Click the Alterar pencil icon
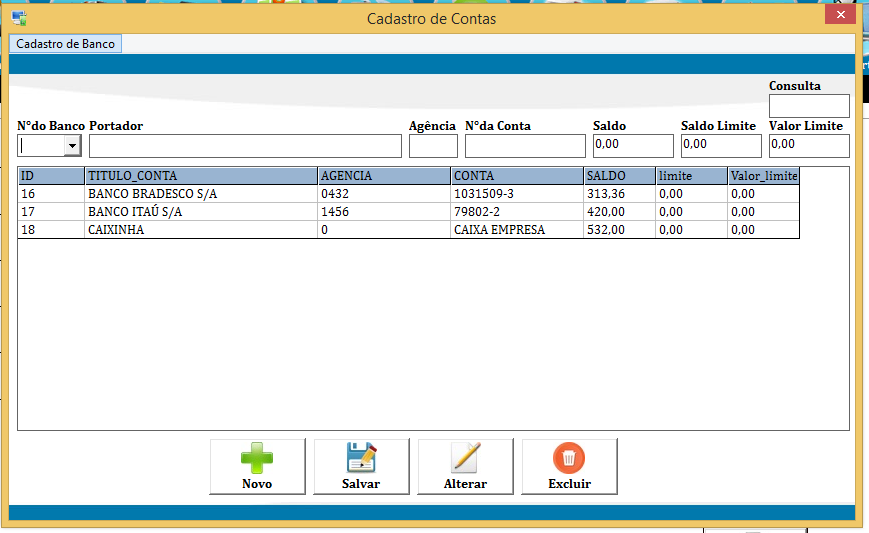Screen dimensions: 869x533 coord(465,458)
